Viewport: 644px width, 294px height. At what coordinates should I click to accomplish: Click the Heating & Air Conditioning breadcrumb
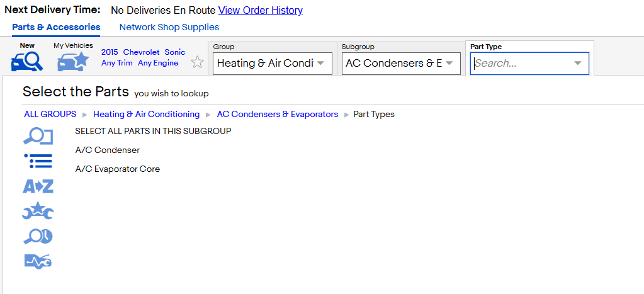146,114
